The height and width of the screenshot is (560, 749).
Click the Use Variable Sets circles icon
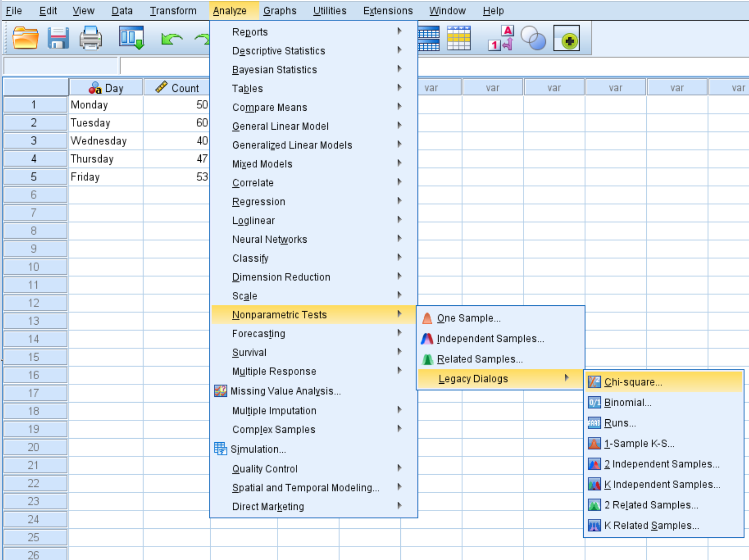(533, 38)
